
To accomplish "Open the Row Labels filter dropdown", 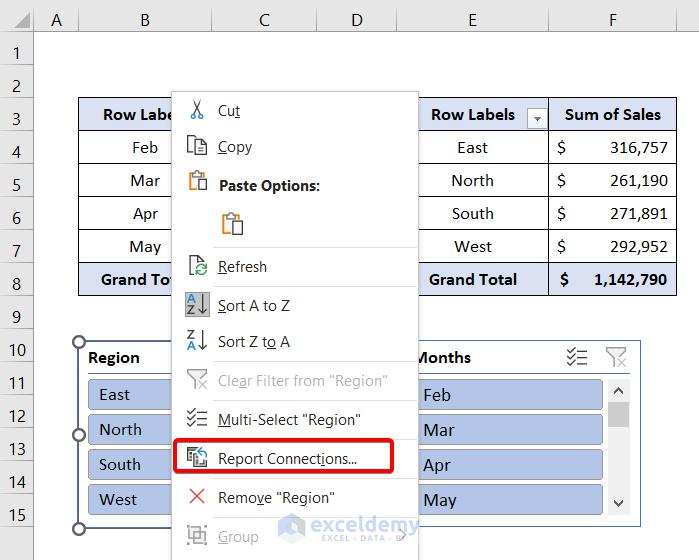I will click(538, 117).
